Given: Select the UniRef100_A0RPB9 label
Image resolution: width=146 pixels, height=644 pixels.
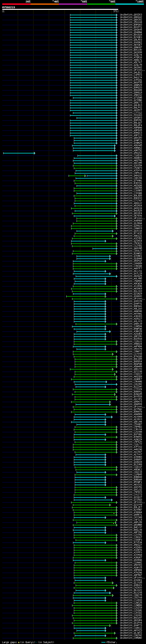Looking at the screenshot, I should [x=131, y=221].
